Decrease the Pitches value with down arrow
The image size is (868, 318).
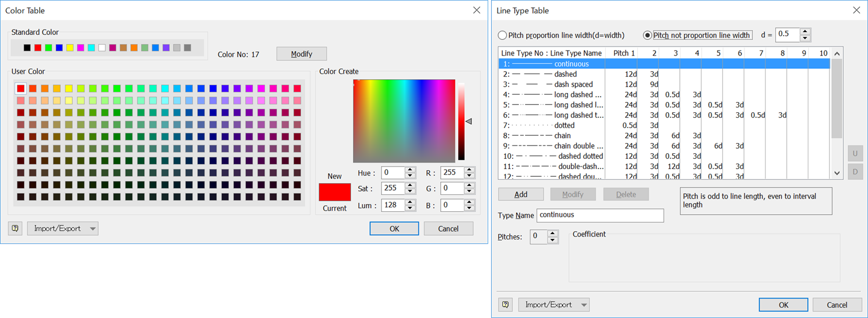(553, 240)
